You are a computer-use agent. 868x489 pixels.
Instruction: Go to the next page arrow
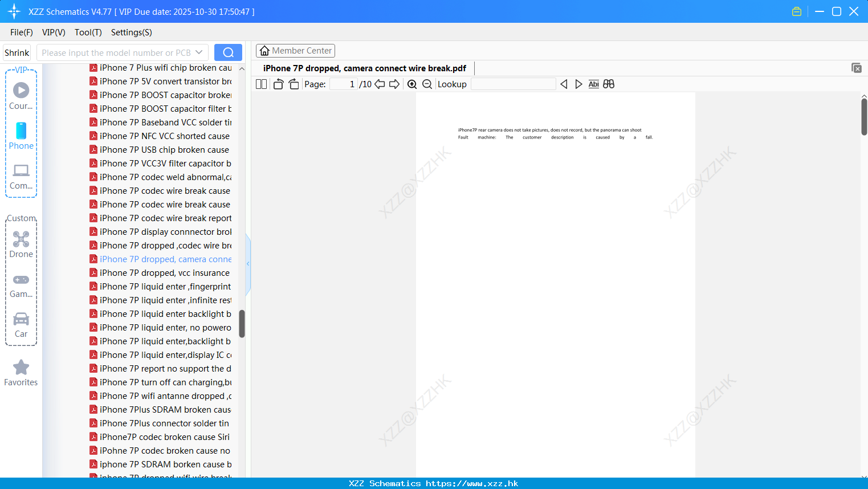pos(394,84)
